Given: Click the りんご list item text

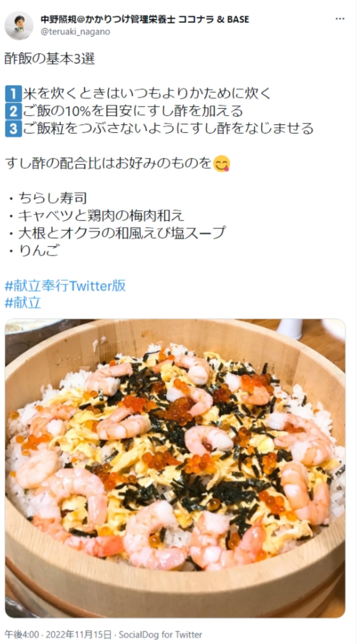Looking at the screenshot, I should tap(34, 250).
